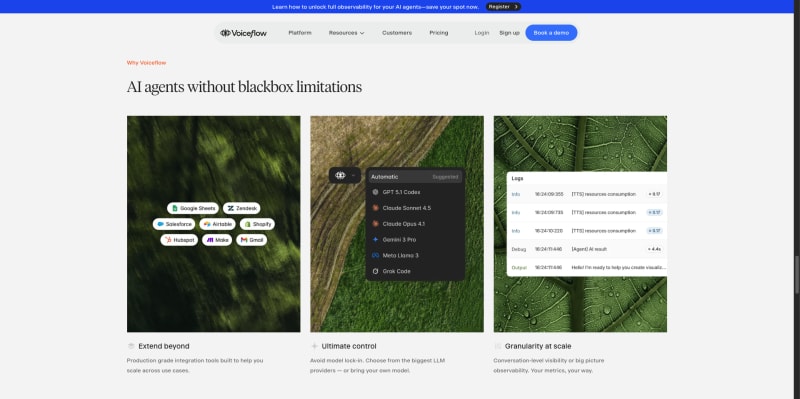The height and width of the screenshot is (399, 800).
Task: Select the Automatic suggested model option
Action: (x=415, y=177)
